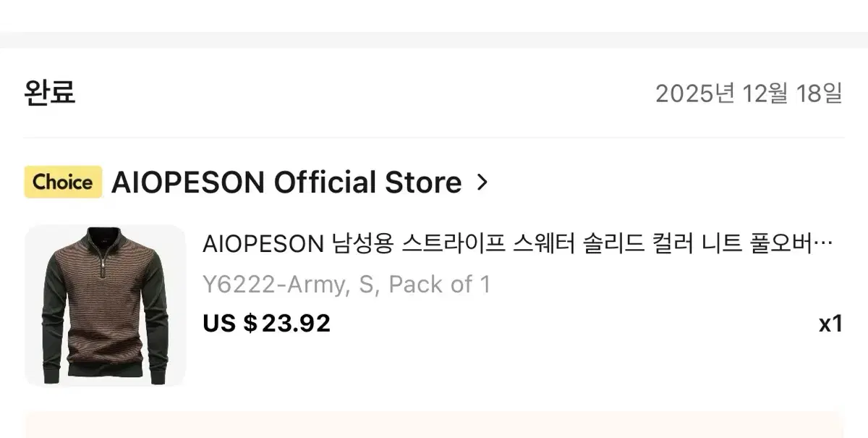This screenshot has width=868, height=438.
Task: Click the zipper collar on sweater image
Action: point(106,253)
